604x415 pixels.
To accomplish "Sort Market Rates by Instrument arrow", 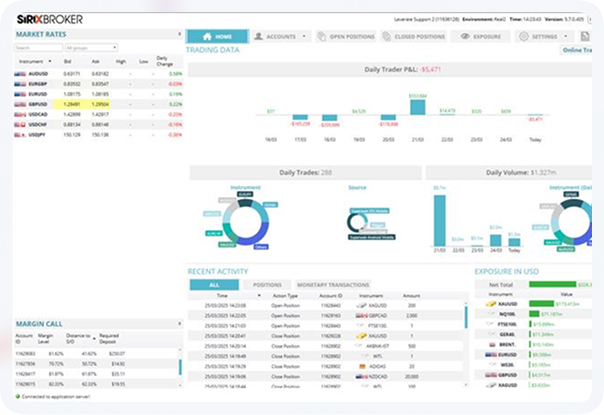I will pos(50,61).
